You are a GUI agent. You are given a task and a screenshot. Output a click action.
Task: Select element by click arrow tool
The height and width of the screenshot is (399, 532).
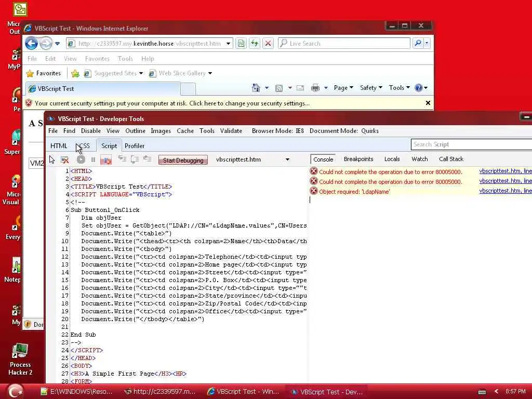click(x=52, y=159)
